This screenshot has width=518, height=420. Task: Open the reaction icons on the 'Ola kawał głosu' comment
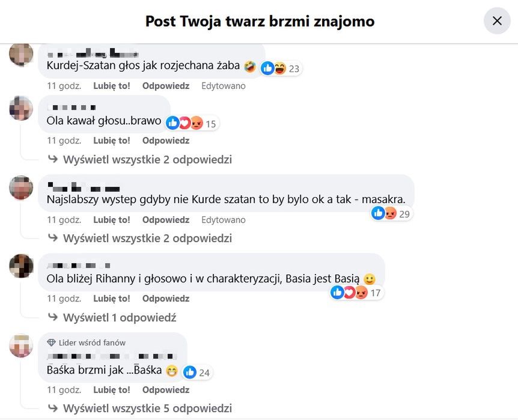192,124
